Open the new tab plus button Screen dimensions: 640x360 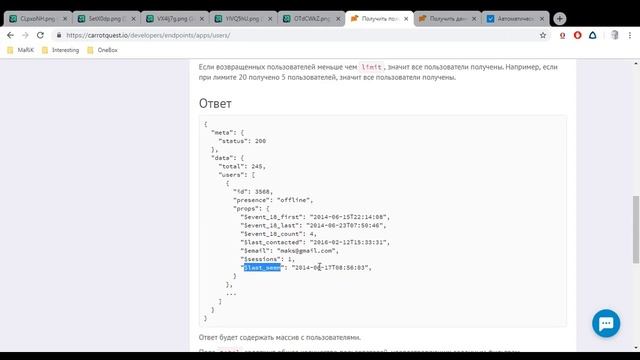pos(560,19)
